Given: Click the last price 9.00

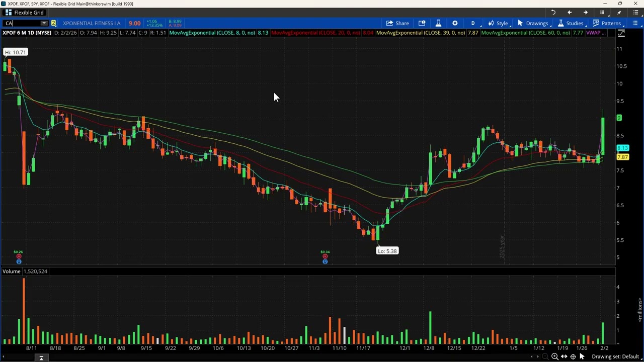Looking at the screenshot, I should tap(134, 23).
